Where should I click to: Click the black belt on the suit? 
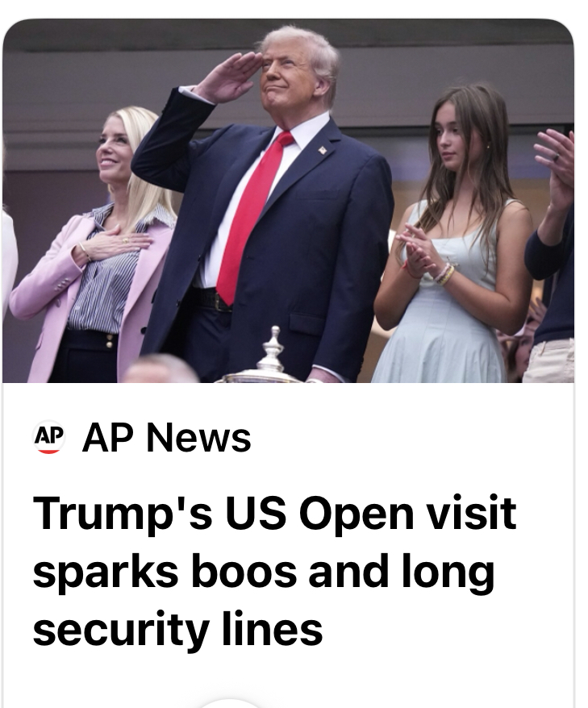[x=211, y=300]
